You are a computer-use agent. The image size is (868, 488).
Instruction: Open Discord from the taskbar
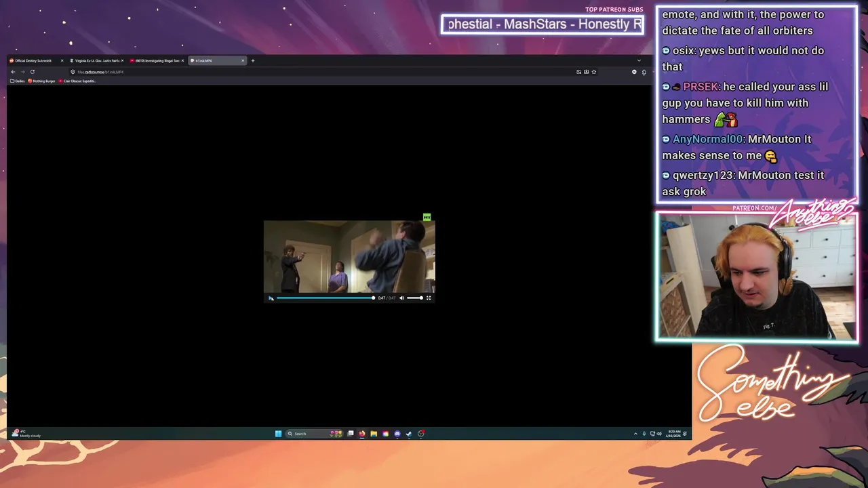coord(397,434)
